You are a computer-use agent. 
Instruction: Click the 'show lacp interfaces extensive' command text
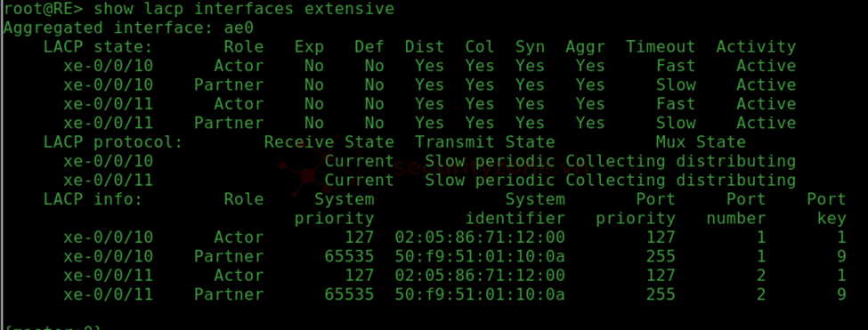point(244,9)
